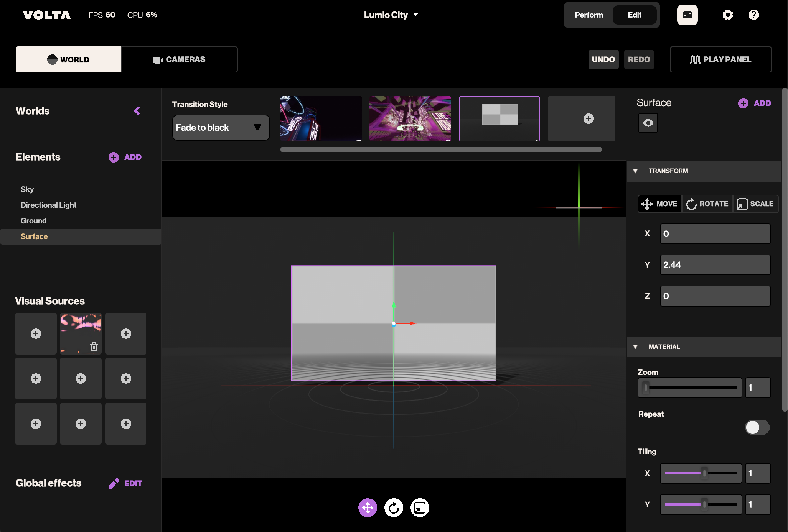Viewport: 788px width, 532px height.
Task: Toggle Surface visibility eye icon
Action: pyautogui.click(x=648, y=123)
